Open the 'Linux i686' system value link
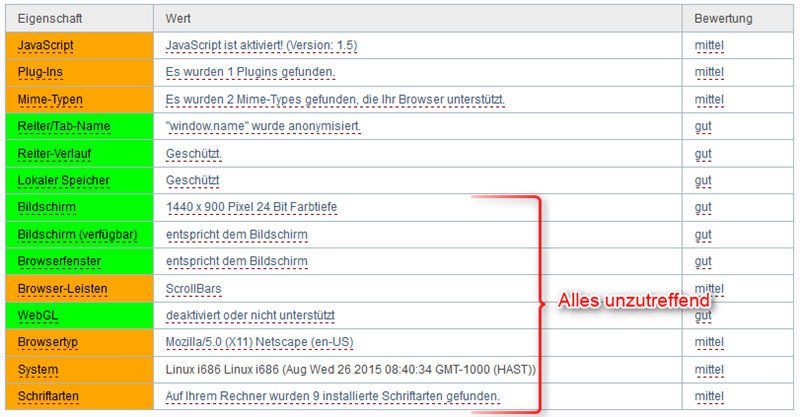The height and width of the screenshot is (417, 800). click(x=351, y=370)
